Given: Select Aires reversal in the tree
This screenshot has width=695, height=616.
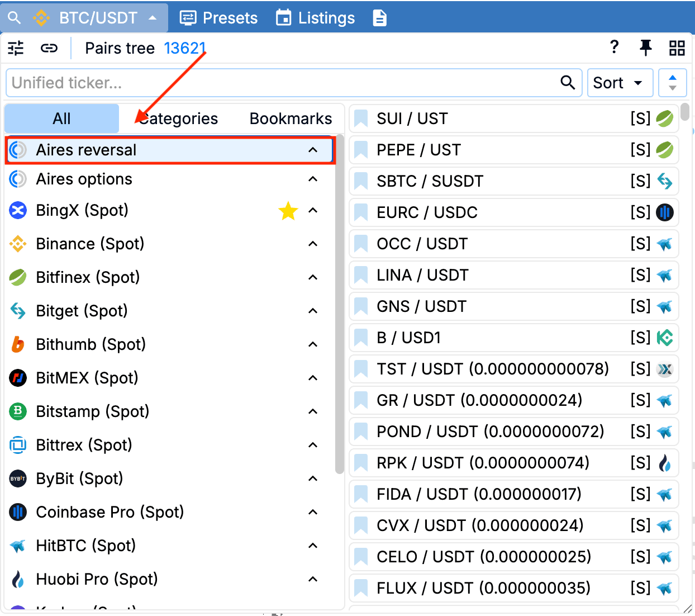Looking at the screenshot, I should click(x=170, y=150).
